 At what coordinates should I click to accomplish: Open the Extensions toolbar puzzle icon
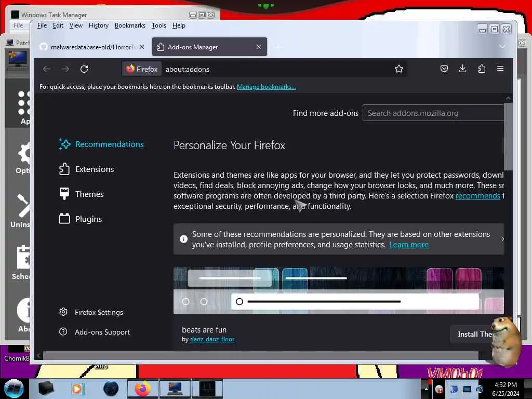pos(482,69)
